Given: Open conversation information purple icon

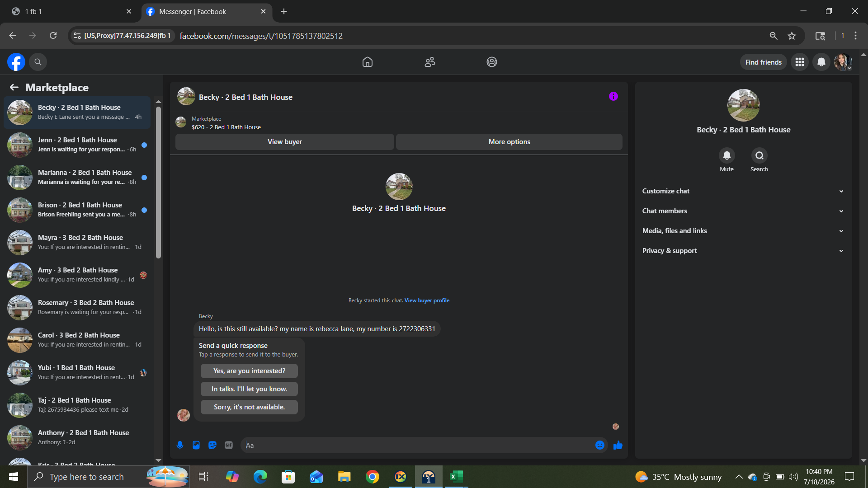Looking at the screenshot, I should tap(613, 96).
